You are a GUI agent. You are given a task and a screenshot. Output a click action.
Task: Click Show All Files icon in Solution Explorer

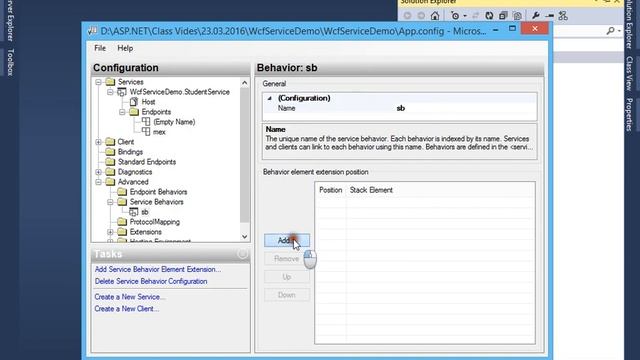pos(517,16)
